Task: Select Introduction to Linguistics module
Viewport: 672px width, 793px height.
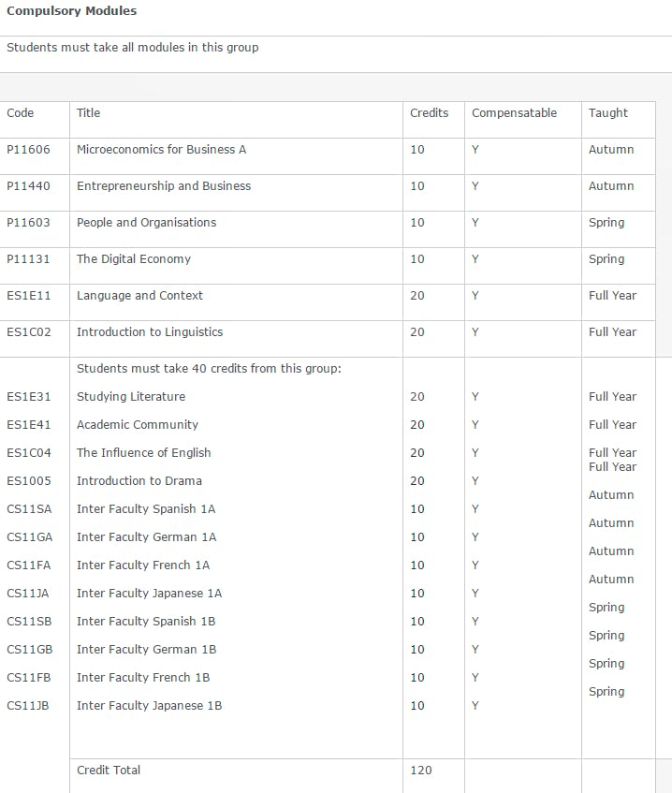Action: click(150, 332)
